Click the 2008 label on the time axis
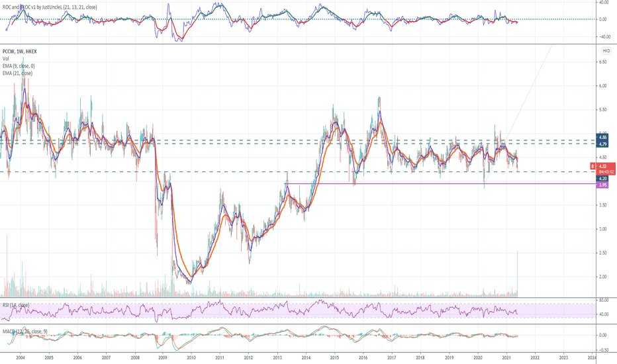The image size is (617, 364). 135,357
